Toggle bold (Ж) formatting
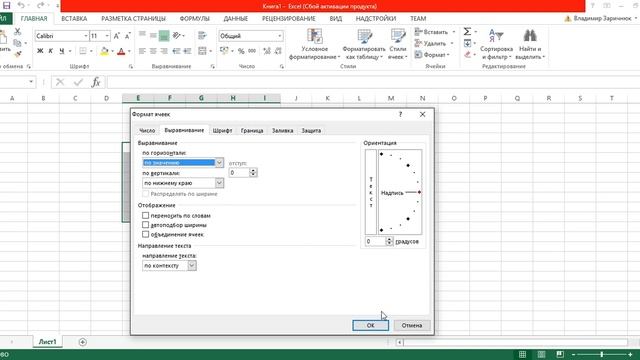The image size is (640, 360). tap(40, 51)
